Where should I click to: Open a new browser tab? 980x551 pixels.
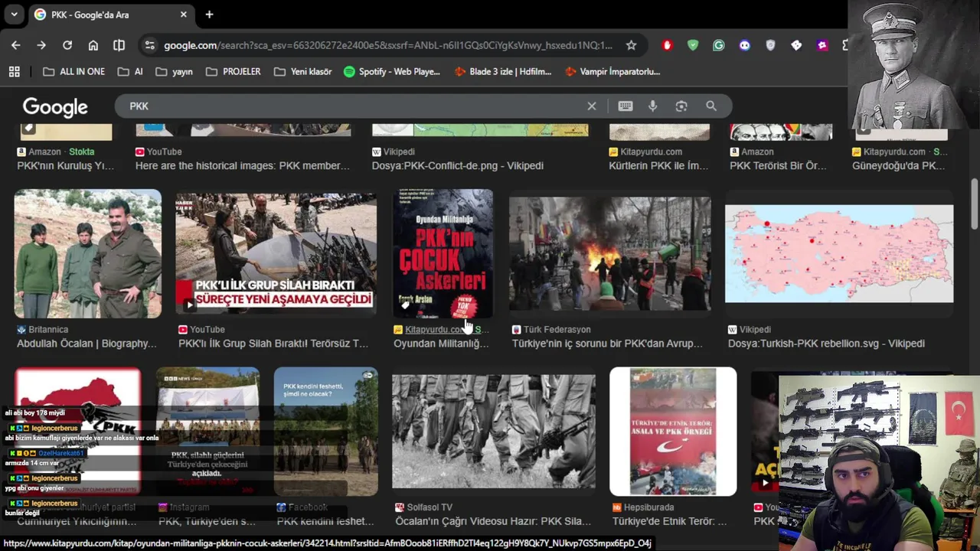click(x=209, y=15)
